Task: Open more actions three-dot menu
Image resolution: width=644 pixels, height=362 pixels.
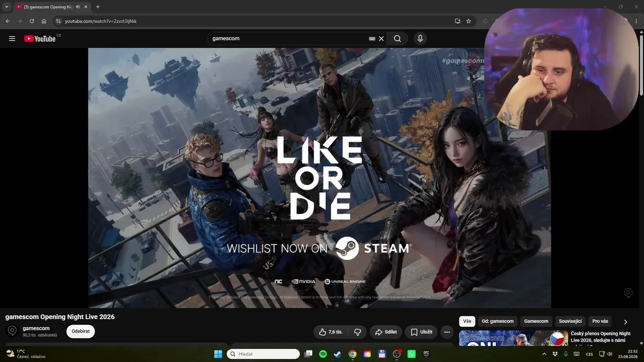Action: (447, 332)
